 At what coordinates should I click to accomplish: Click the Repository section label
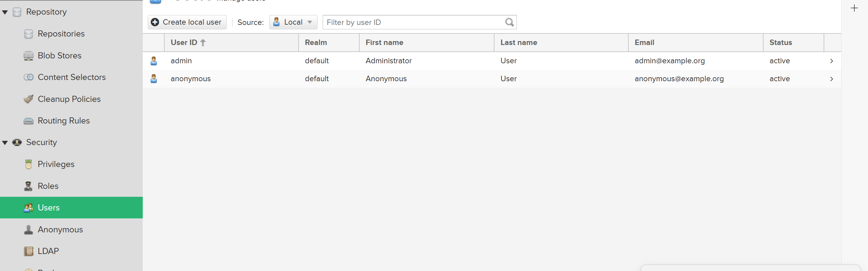tap(46, 12)
